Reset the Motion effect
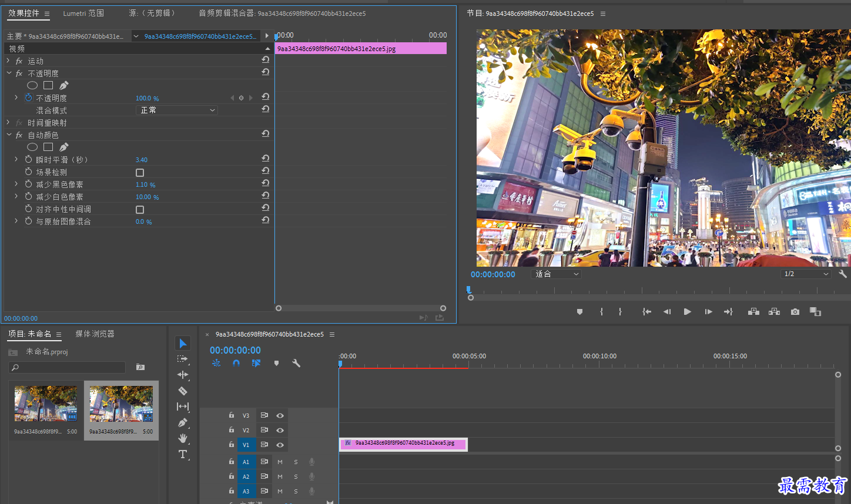851x504 pixels. pyautogui.click(x=266, y=60)
